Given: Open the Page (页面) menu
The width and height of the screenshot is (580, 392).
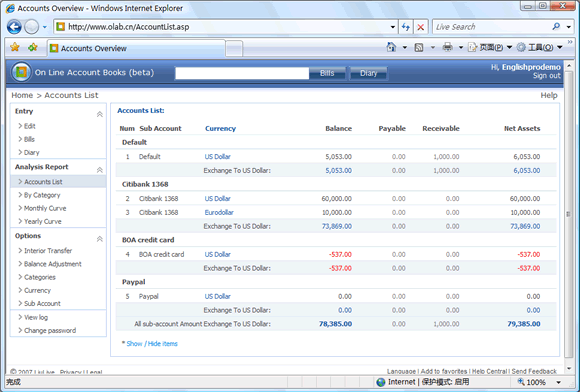Looking at the screenshot, I should [x=490, y=47].
